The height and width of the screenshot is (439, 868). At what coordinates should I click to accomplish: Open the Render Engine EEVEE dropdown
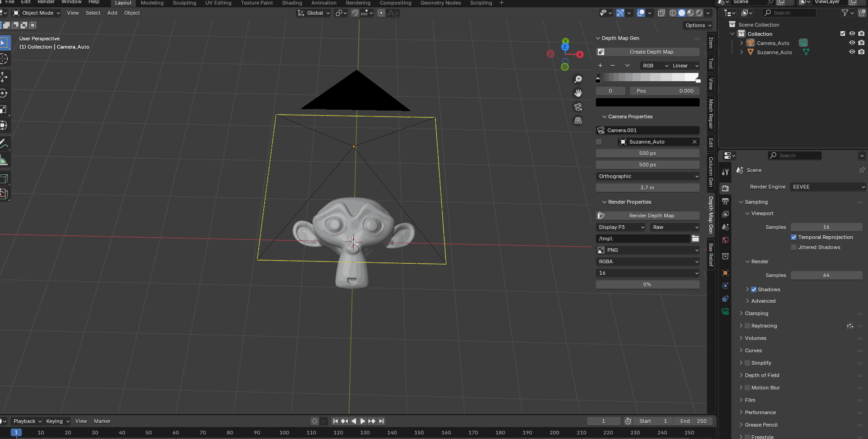point(828,187)
